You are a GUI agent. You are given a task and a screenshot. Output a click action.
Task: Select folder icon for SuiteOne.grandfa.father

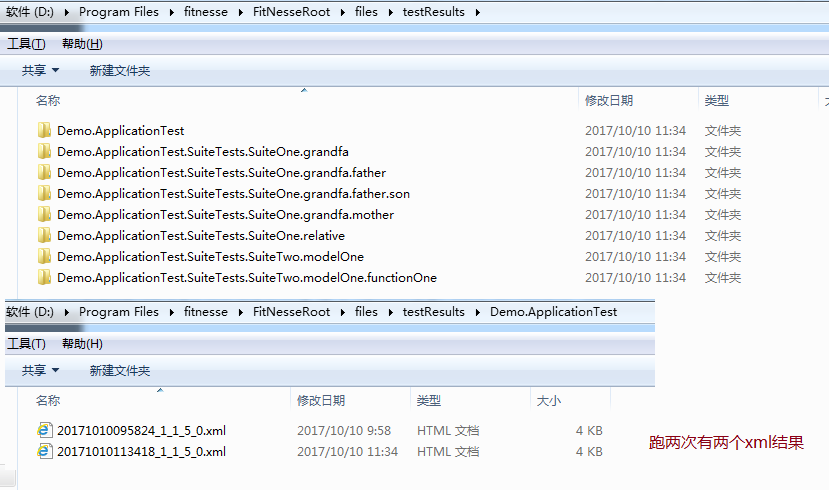(x=44, y=173)
